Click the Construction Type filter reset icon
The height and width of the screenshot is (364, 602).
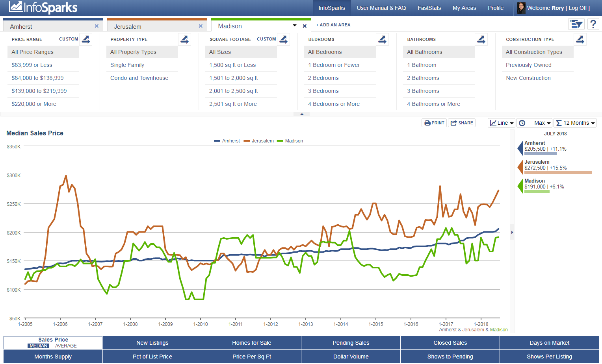(580, 39)
